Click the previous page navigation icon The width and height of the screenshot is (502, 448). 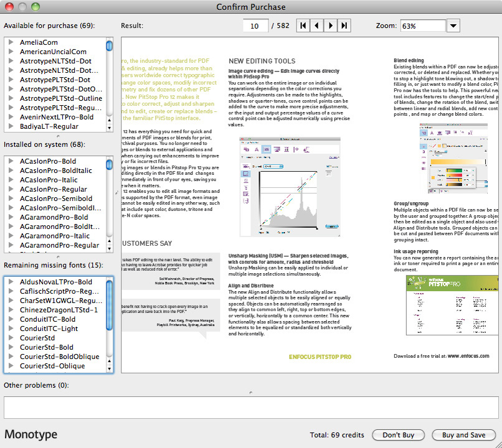(316, 26)
